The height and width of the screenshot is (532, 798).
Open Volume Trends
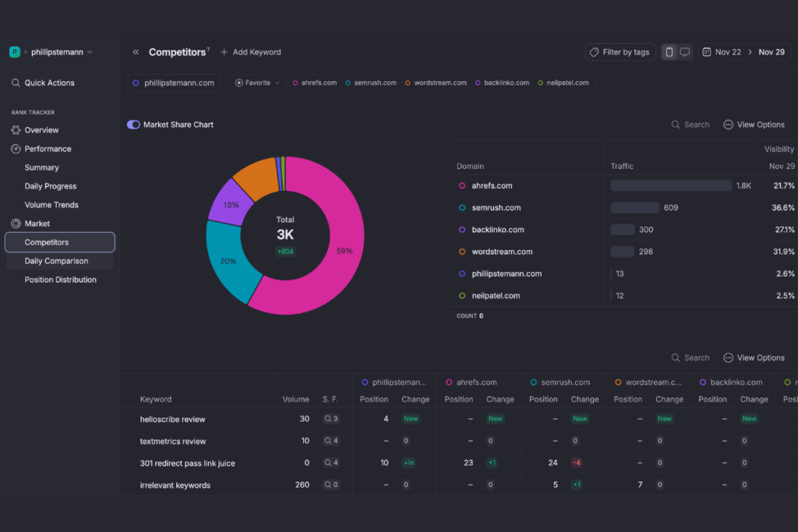click(x=51, y=205)
